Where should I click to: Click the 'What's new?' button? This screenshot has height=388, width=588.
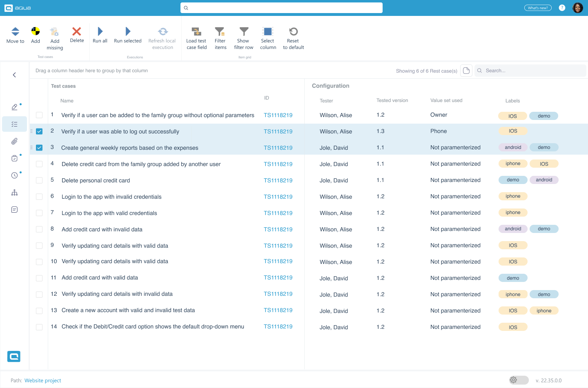click(538, 7)
